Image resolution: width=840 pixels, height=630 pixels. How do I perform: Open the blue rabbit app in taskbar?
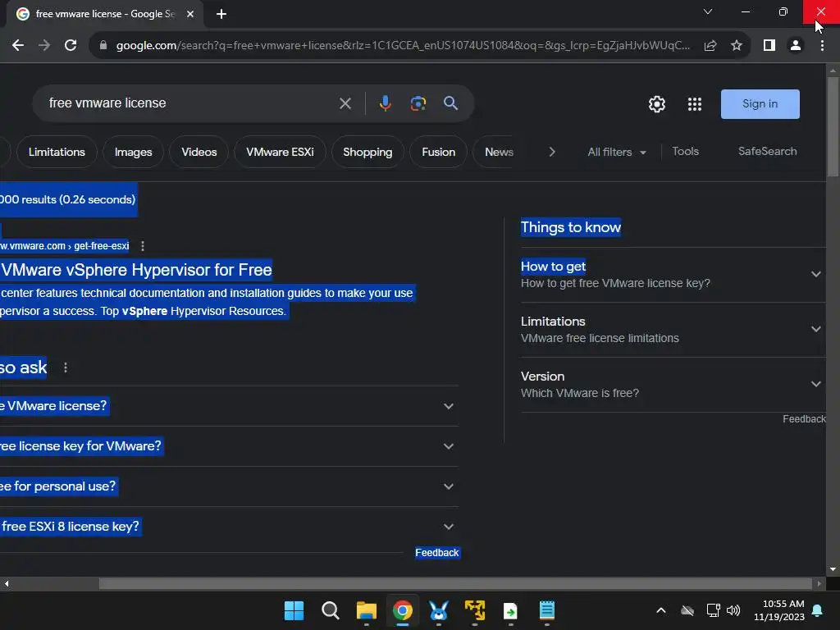pyautogui.click(x=438, y=610)
